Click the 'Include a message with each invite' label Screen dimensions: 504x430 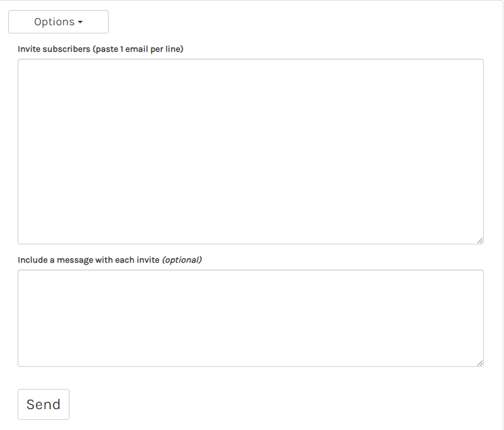88,260
